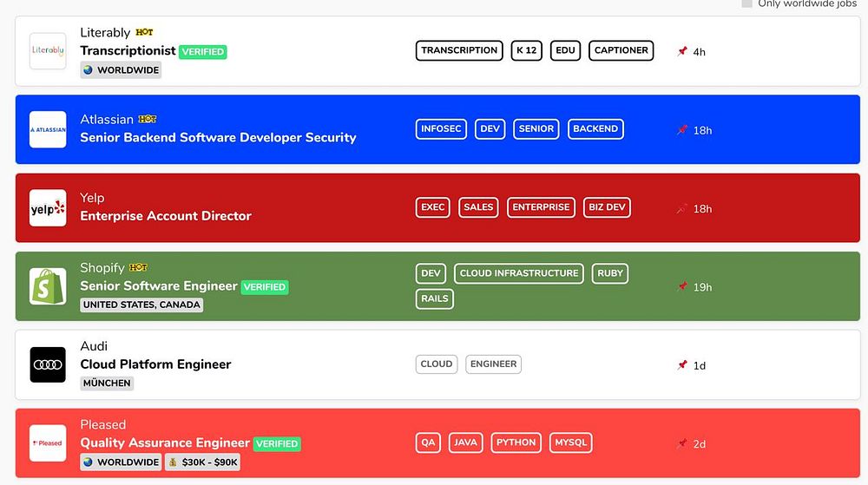
Task: Toggle the Only worldwide jobs checkbox
Action: coord(746,3)
